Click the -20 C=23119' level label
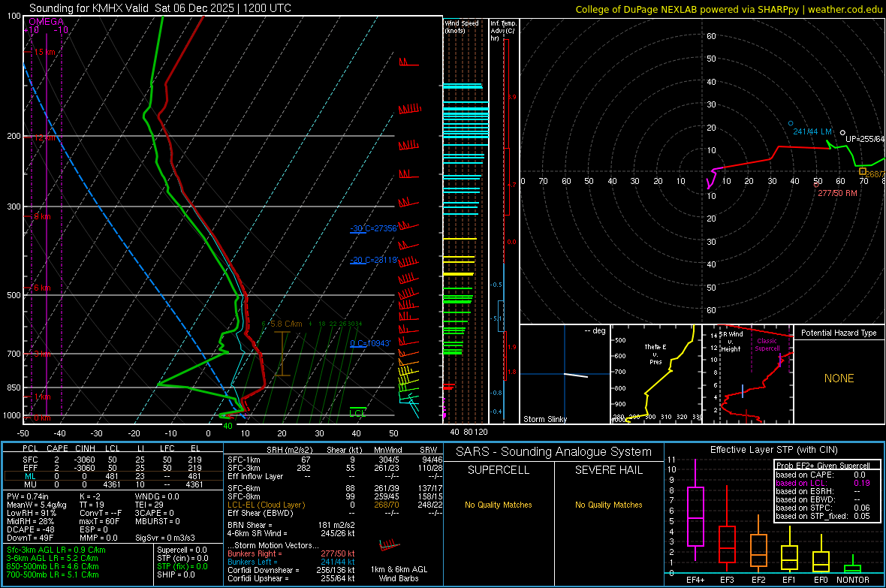 click(x=373, y=260)
